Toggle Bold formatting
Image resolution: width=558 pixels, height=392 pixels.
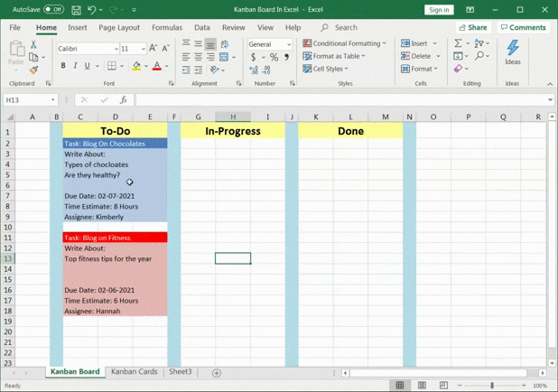(63, 66)
